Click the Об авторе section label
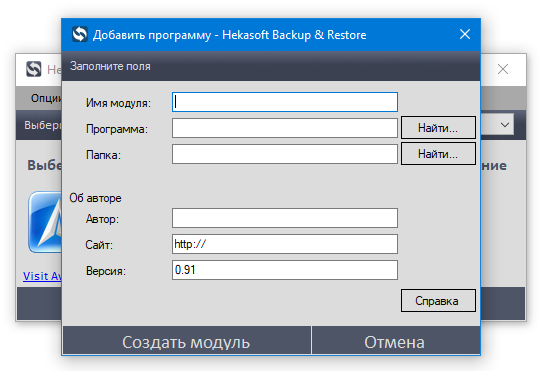Image resolution: width=542 pixels, height=371 pixels. [x=95, y=198]
